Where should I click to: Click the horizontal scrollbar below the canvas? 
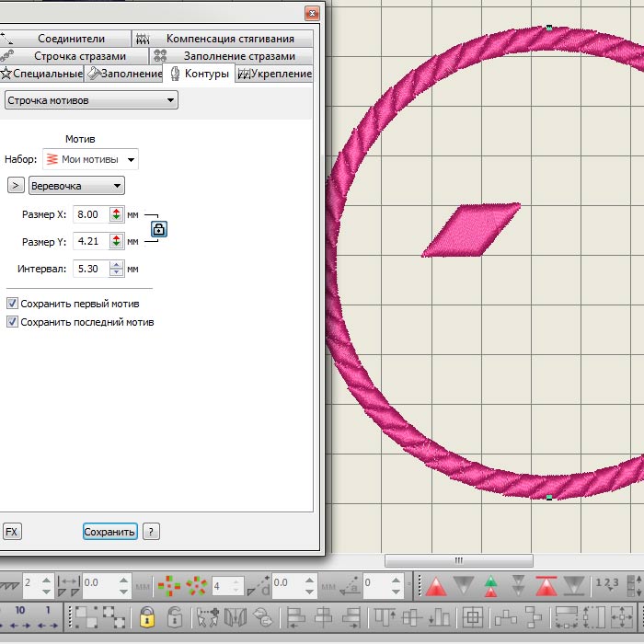pyautogui.click(x=458, y=559)
